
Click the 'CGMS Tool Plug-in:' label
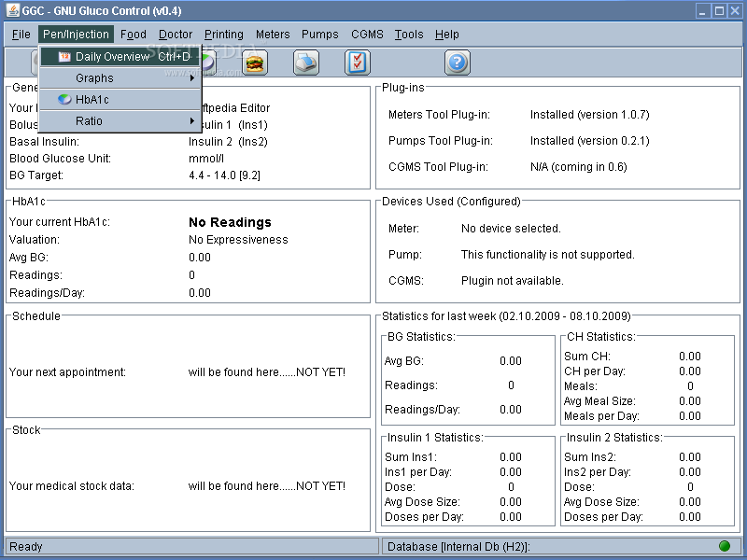coord(438,167)
